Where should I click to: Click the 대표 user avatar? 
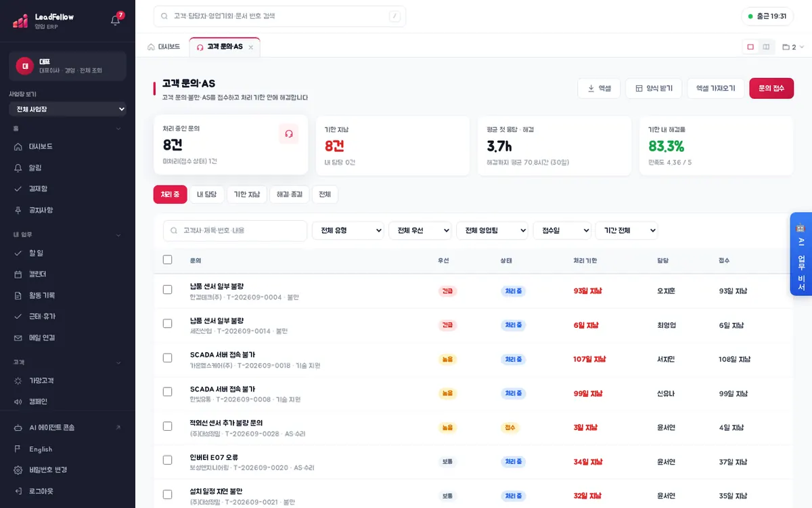tap(25, 66)
